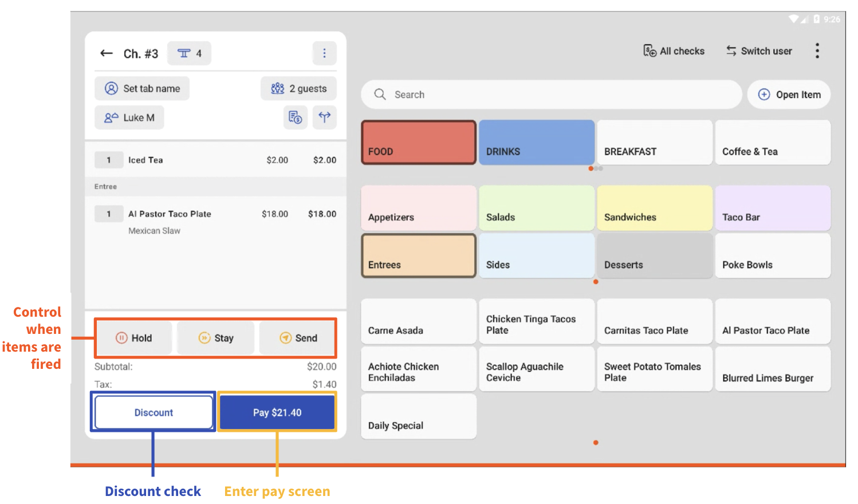858x504 pixels.
Task: Click Switch user
Action: [759, 50]
